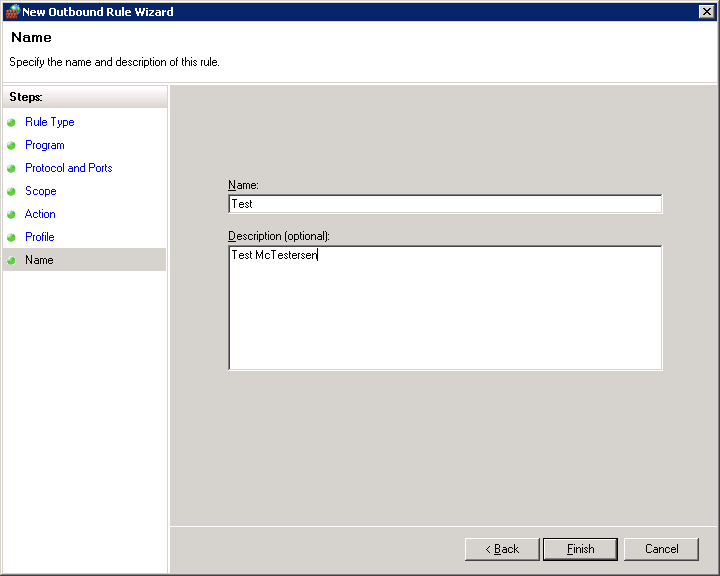
Task: Click the Description (optional): label
Action: pos(279,236)
